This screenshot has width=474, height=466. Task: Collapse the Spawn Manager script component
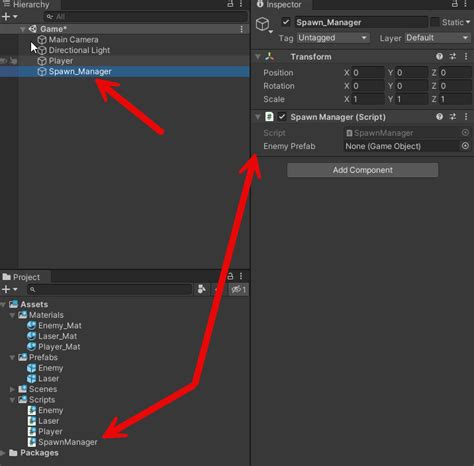pyautogui.click(x=258, y=117)
